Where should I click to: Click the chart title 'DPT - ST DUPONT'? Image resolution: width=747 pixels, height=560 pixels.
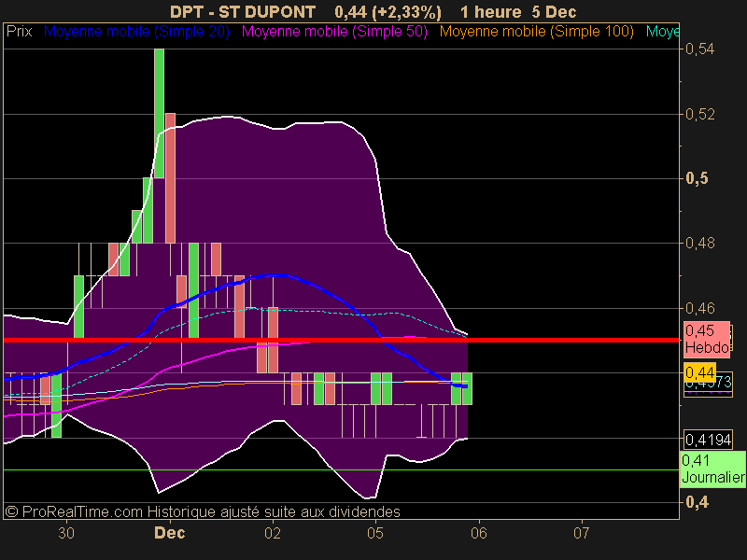click(243, 11)
